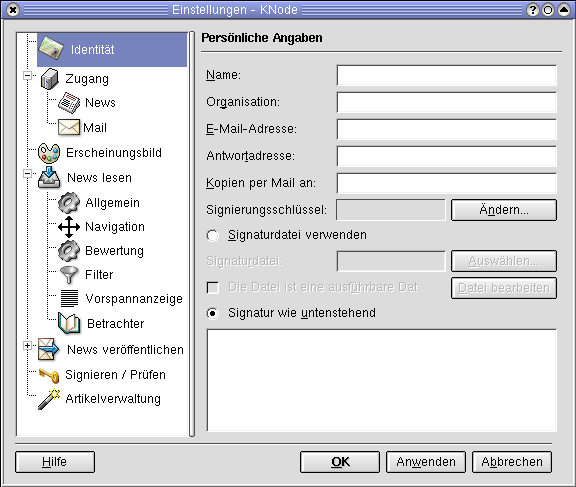Select the Signieren / Prüfen key icon
This screenshot has width=576, height=487.
coord(49,375)
